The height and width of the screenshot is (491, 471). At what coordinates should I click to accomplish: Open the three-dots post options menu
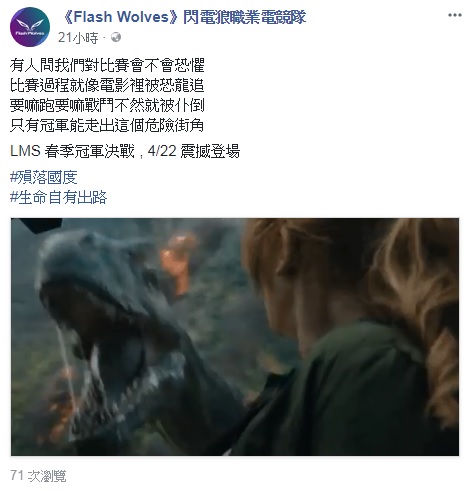tap(455, 15)
